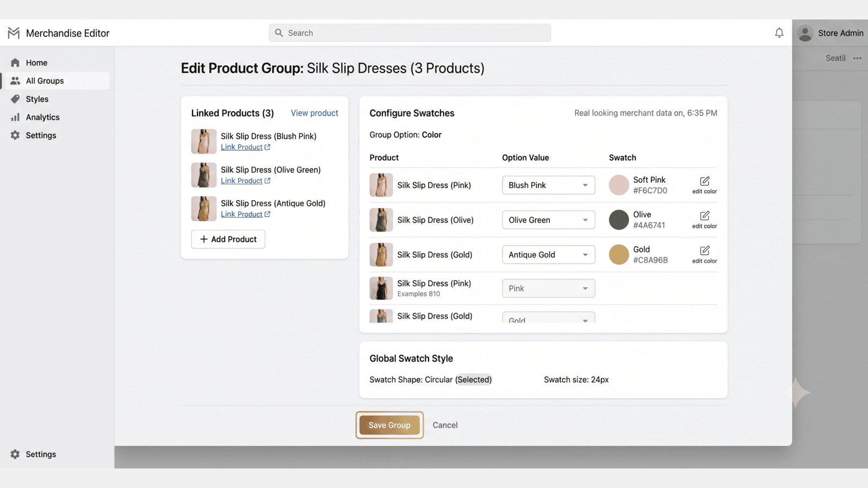Click the external link icon for Olive Green product
This screenshot has width=868, height=488.
click(x=267, y=181)
